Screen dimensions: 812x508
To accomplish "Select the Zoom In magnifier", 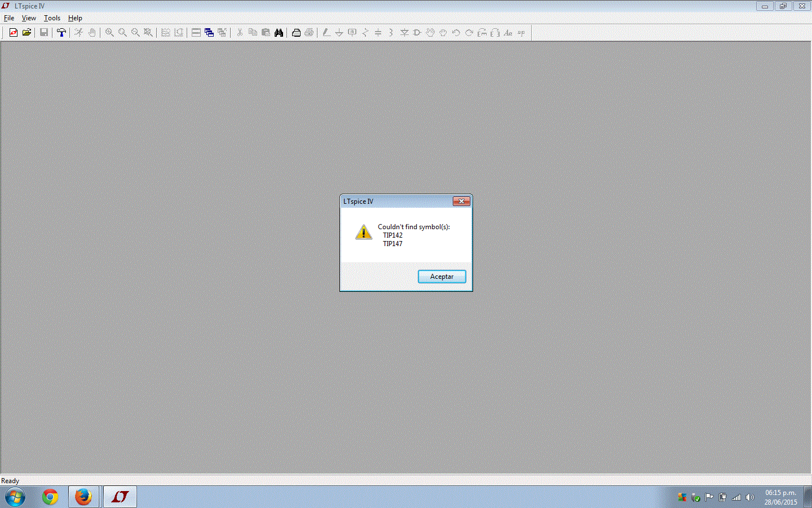I will click(109, 33).
